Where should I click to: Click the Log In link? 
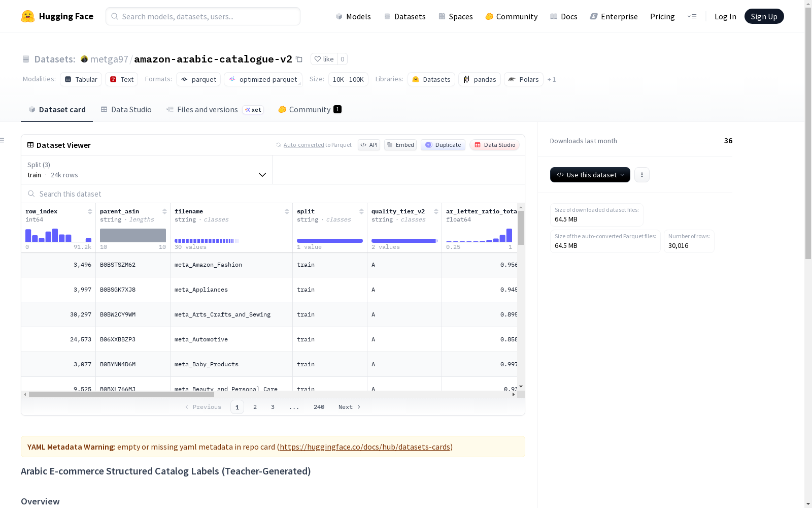click(725, 16)
